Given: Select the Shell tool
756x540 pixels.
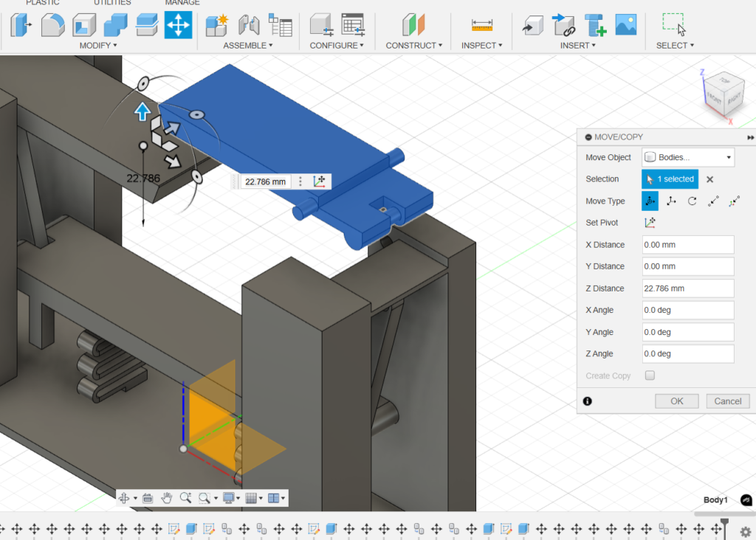Looking at the screenshot, I should (84, 25).
